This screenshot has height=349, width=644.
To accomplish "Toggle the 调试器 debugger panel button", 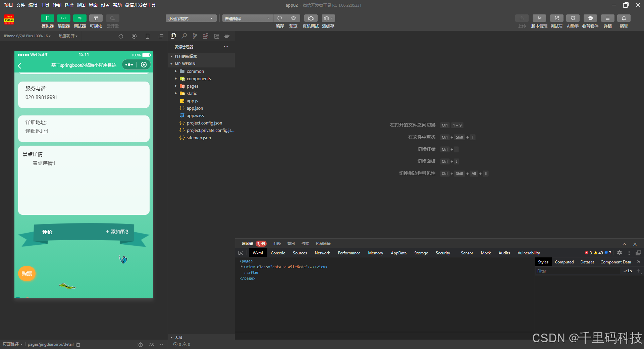I will pos(80,18).
